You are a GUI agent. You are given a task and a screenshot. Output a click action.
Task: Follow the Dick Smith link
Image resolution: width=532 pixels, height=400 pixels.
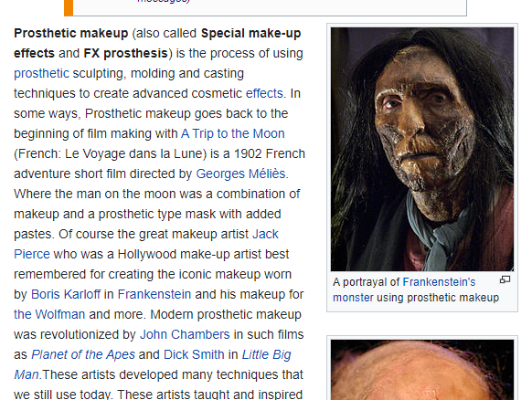tap(194, 354)
